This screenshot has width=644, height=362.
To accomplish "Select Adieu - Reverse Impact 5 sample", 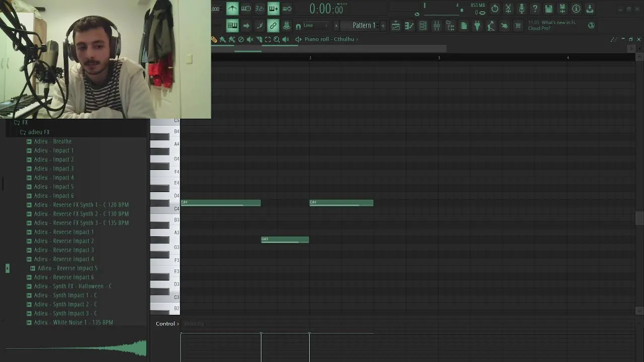I will click(67, 268).
